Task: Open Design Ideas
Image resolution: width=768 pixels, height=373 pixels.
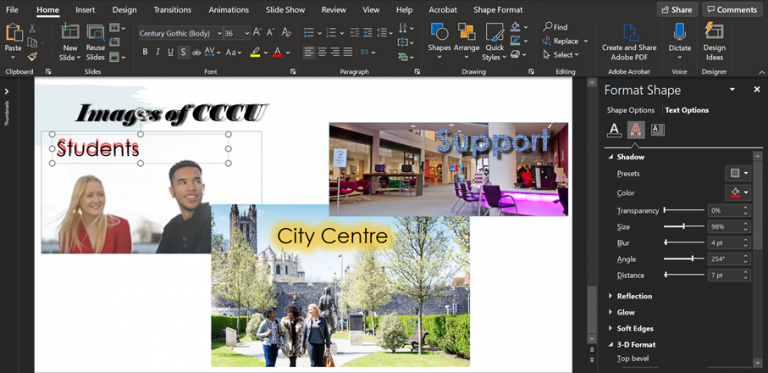Action: click(714, 41)
